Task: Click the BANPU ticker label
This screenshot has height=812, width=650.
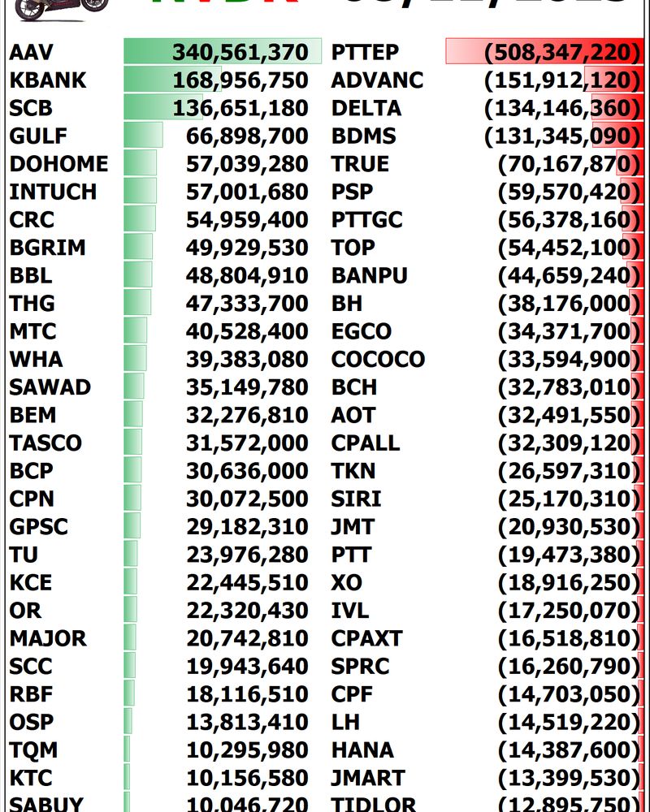Action: (369, 275)
